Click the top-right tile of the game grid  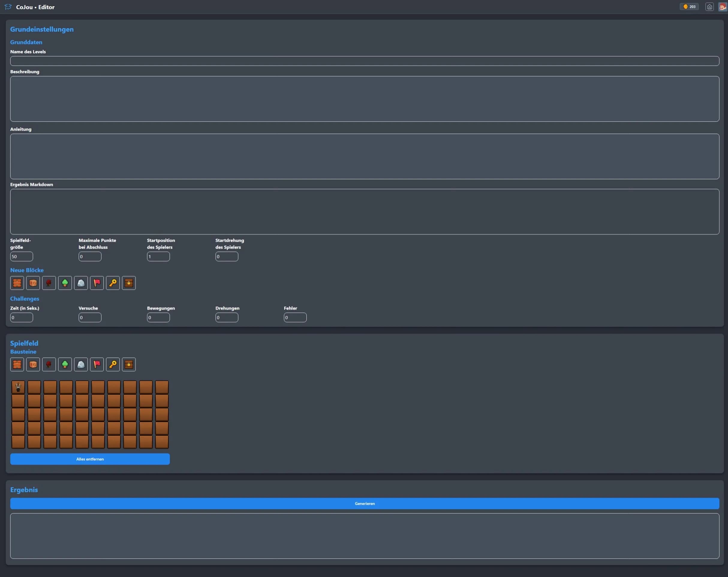click(162, 387)
